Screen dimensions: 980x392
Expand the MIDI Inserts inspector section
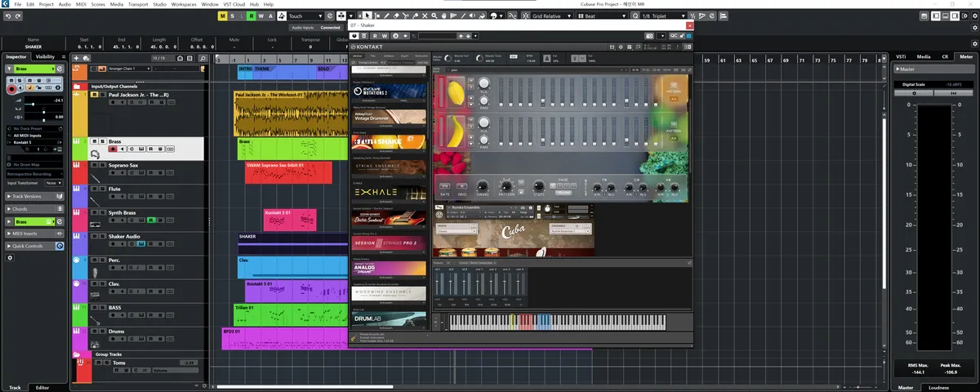pos(34,234)
